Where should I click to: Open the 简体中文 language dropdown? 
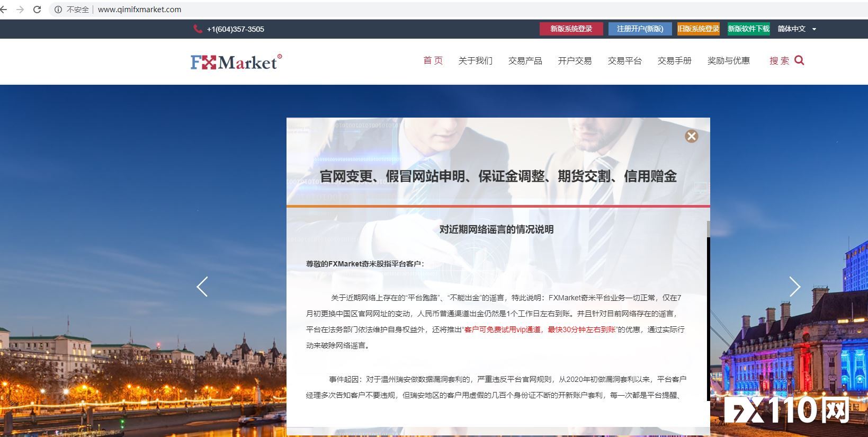tap(797, 29)
